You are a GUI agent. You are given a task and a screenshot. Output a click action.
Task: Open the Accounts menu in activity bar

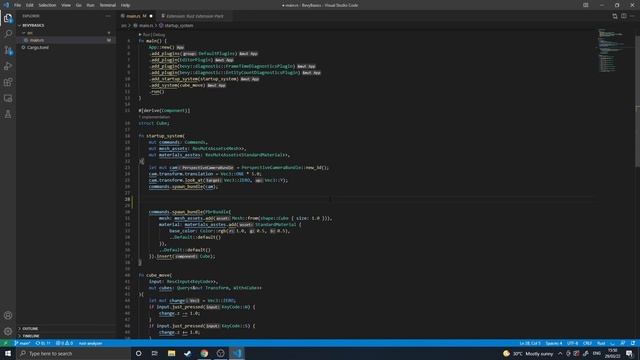(x=8, y=315)
